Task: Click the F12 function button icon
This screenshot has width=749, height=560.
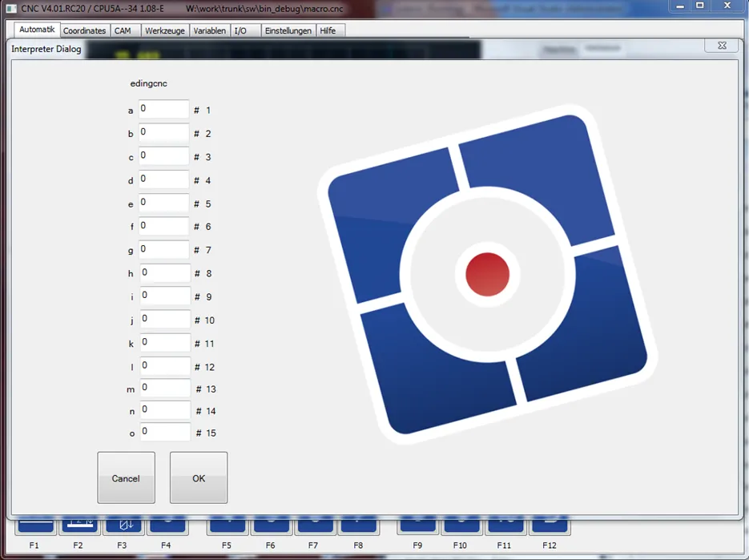Action: coord(550,526)
